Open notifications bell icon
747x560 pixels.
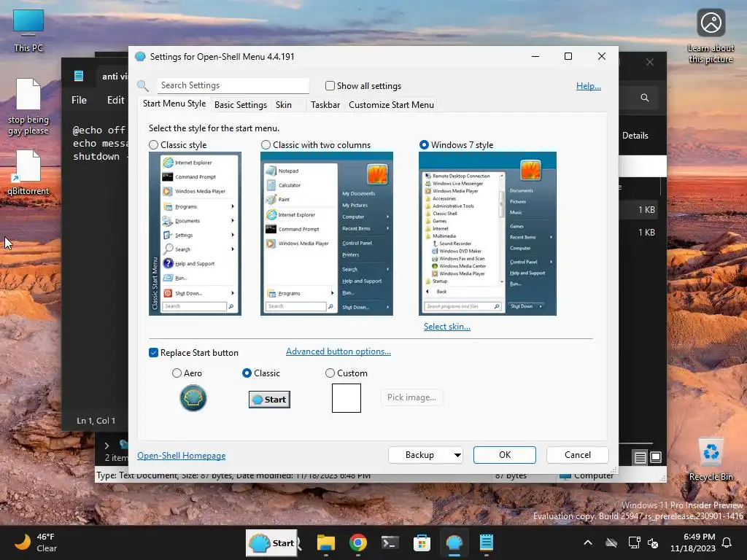(727, 542)
